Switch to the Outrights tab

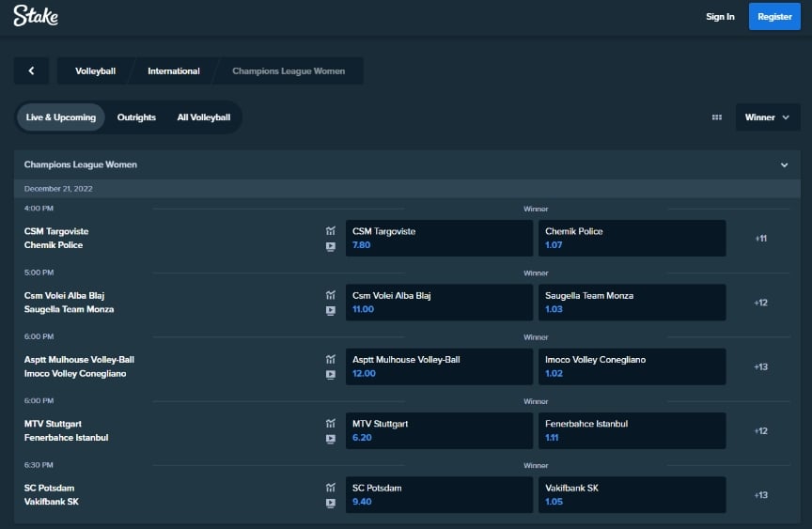[136, 117]
